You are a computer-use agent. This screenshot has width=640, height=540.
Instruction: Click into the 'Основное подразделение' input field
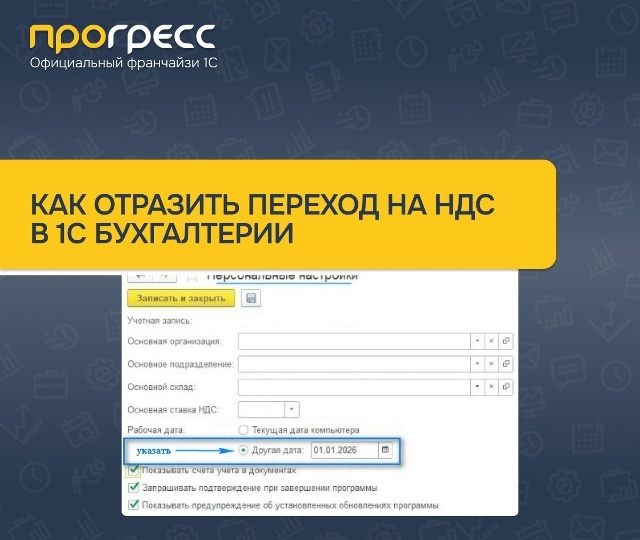coord(354,364)
